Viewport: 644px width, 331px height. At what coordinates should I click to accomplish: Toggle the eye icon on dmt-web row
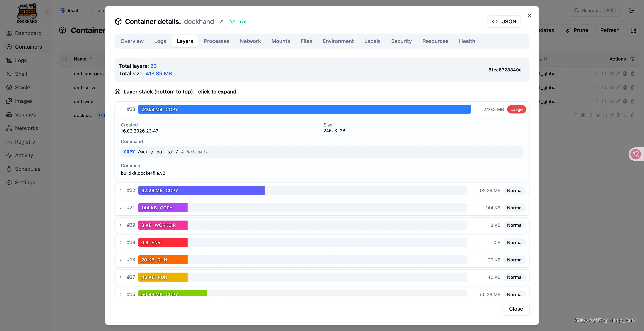pyautogui.click(x=611, y=102)
